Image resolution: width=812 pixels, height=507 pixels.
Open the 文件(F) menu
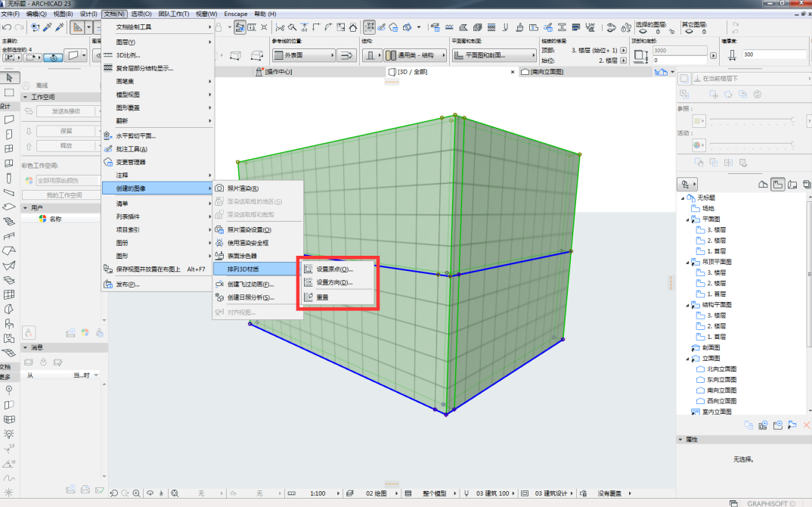tap(11, 14)
